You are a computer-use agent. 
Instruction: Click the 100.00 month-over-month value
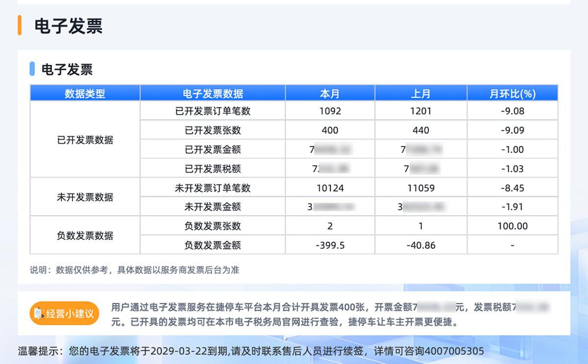point(512,226)
